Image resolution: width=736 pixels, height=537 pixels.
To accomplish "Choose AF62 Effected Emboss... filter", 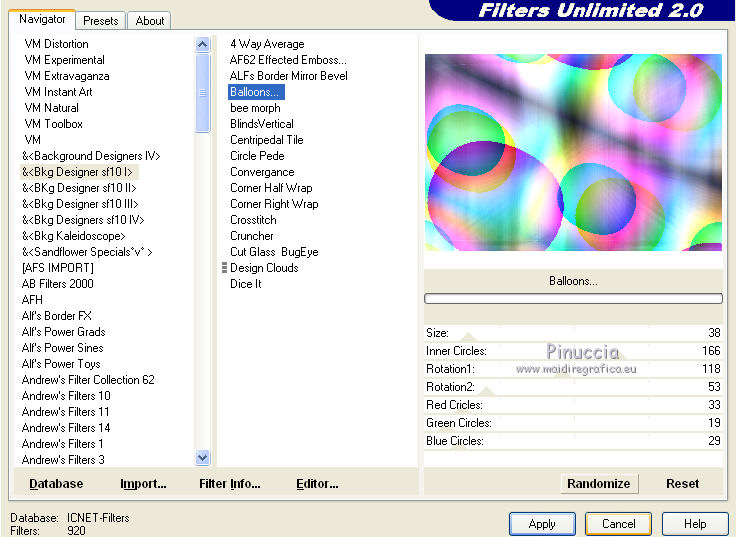I will (x=288, y=60).
